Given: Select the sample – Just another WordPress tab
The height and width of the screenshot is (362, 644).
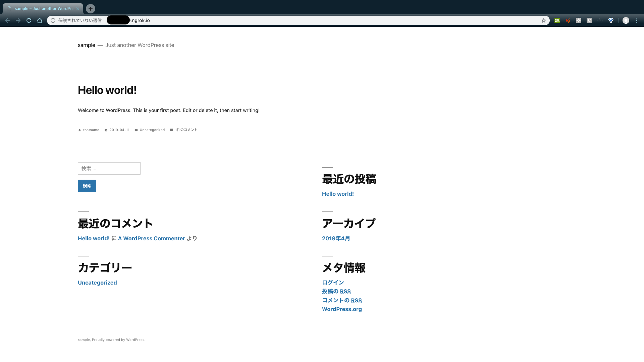Looking at the screenshot, I should (x=43, y=9).
